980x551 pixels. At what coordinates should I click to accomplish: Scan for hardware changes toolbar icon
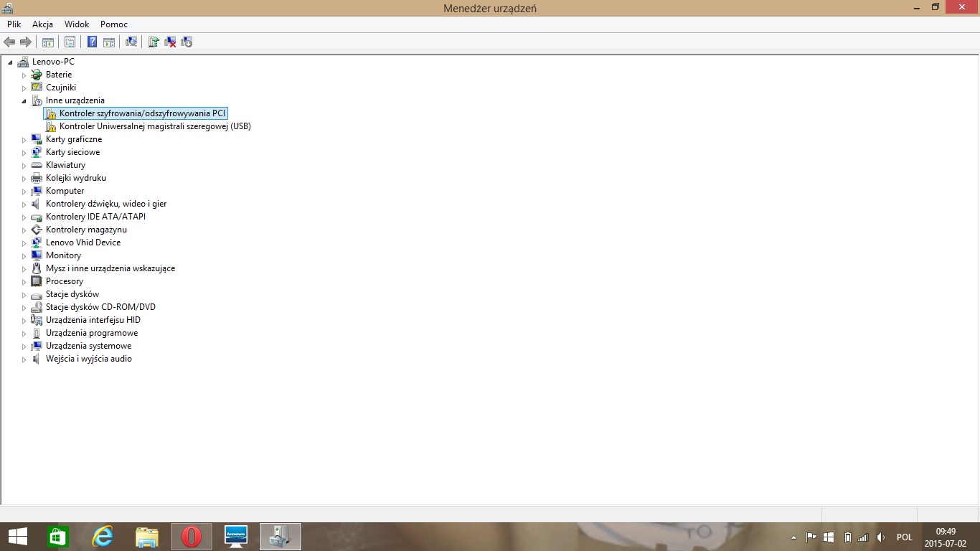click(131, 42)
